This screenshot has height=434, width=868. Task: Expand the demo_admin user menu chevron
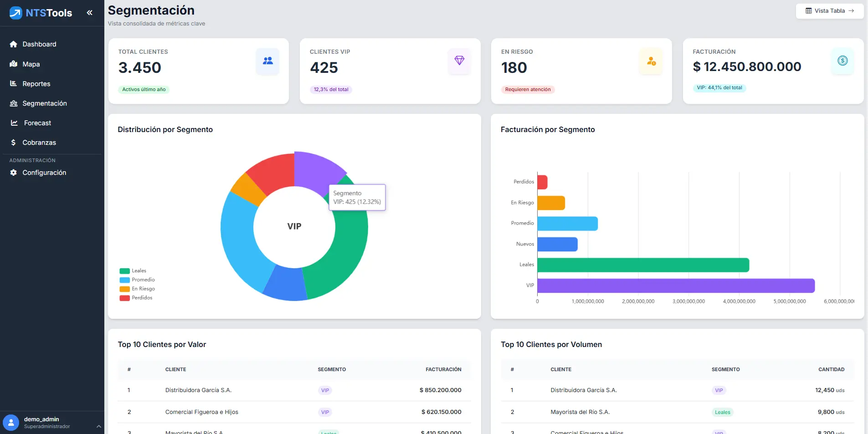click(98, 426)
